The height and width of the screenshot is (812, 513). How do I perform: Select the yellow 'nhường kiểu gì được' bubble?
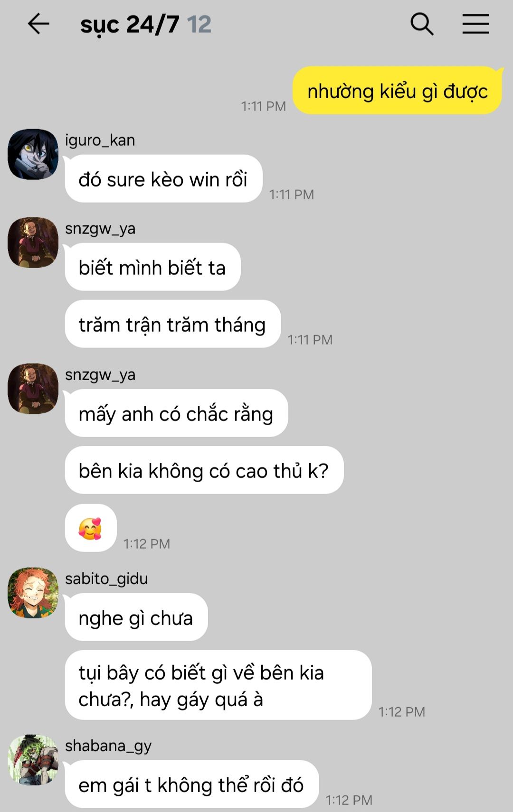click(398, 91)
